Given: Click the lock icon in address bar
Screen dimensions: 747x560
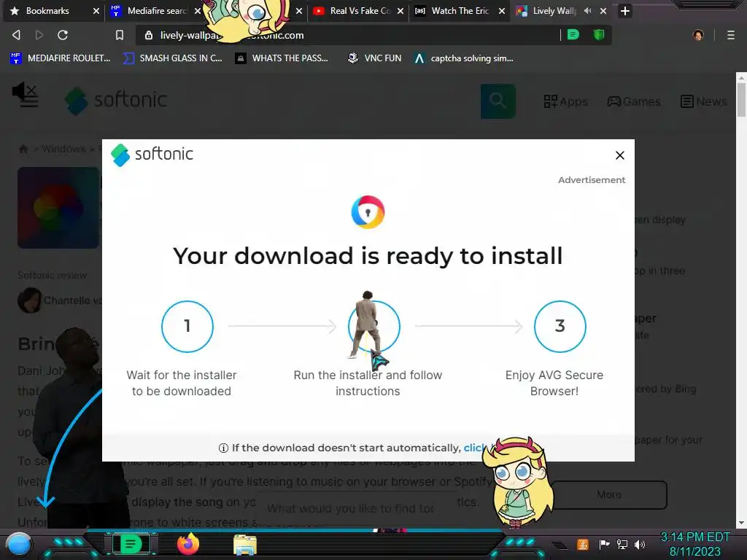Looking at the screenshot, I should coord(149,35).
